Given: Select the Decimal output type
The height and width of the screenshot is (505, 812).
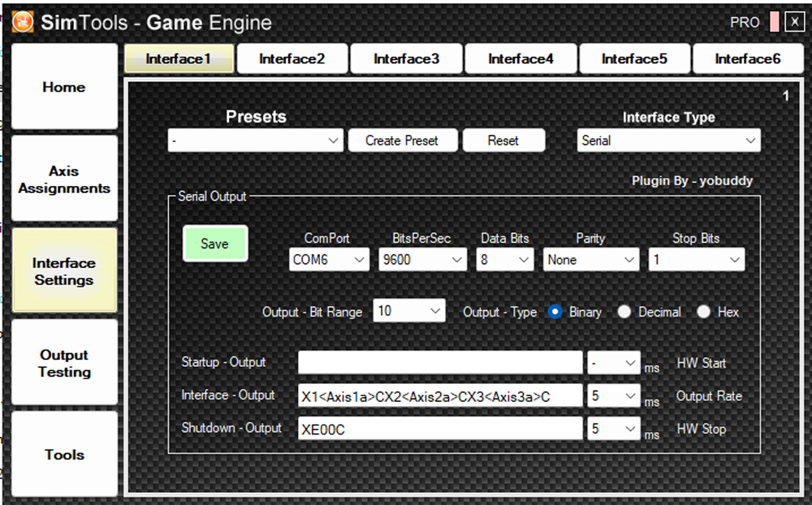Looking at the screenshot, I should [624, 312].
